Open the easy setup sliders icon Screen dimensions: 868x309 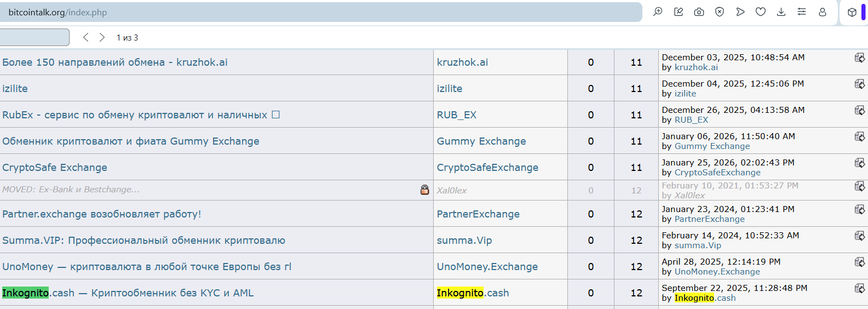pos(802,12)
